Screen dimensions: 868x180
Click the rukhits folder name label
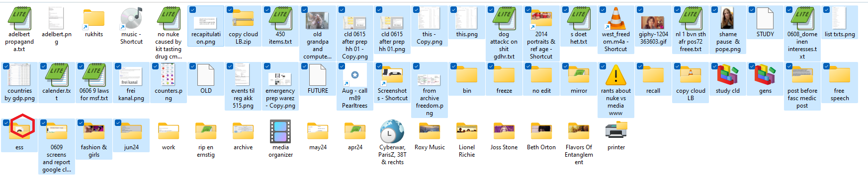[94, 34]
